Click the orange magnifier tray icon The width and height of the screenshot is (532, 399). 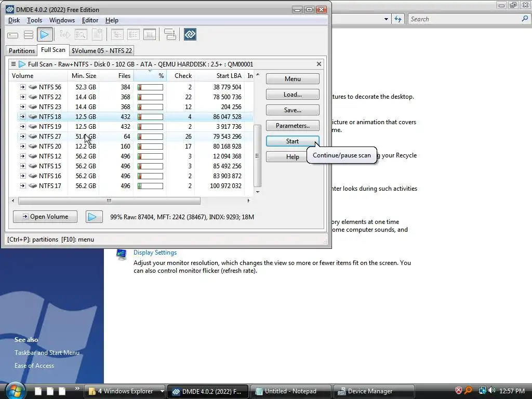pyautogui.click(x=468, y=391)
